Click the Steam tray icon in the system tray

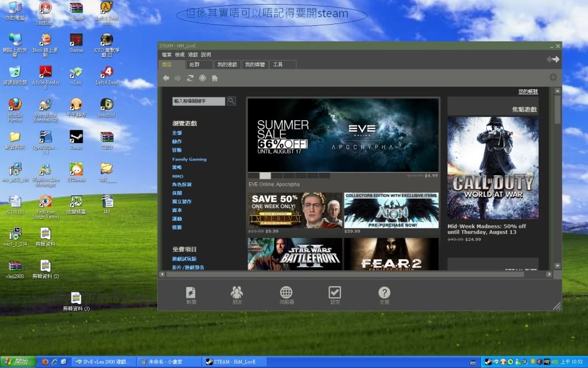point(488,362)
